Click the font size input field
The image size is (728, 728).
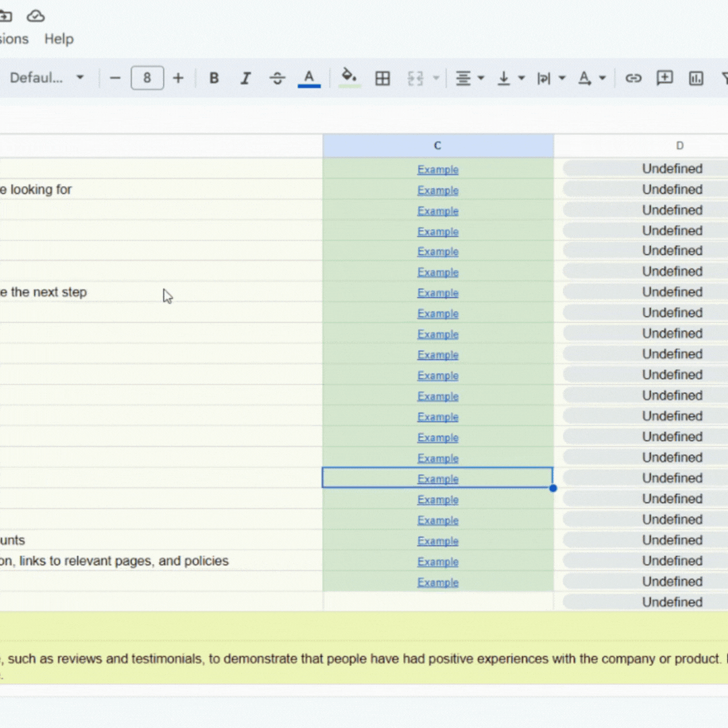(x=147, y=78)
